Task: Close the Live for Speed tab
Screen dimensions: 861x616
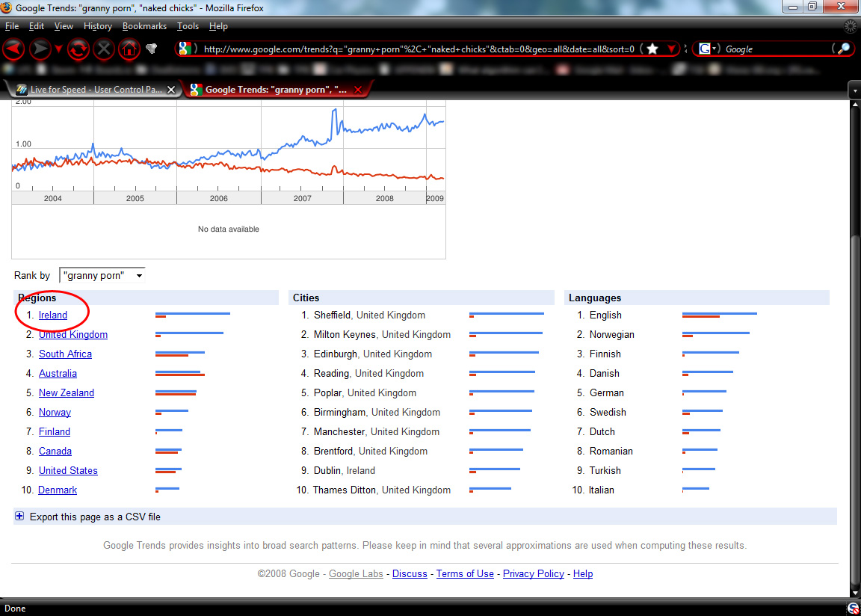Action: tap(171, 90)
